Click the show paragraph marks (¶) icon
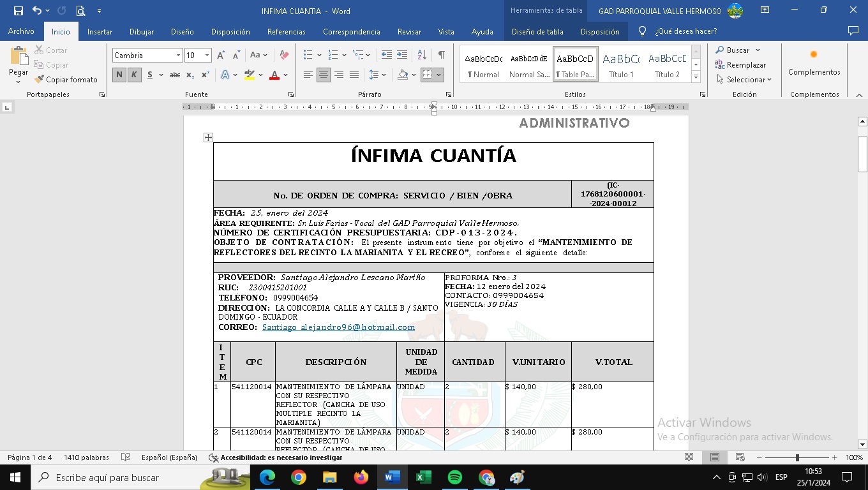The width and height of the screenshot is (868, 490). [x=441, y=56]
